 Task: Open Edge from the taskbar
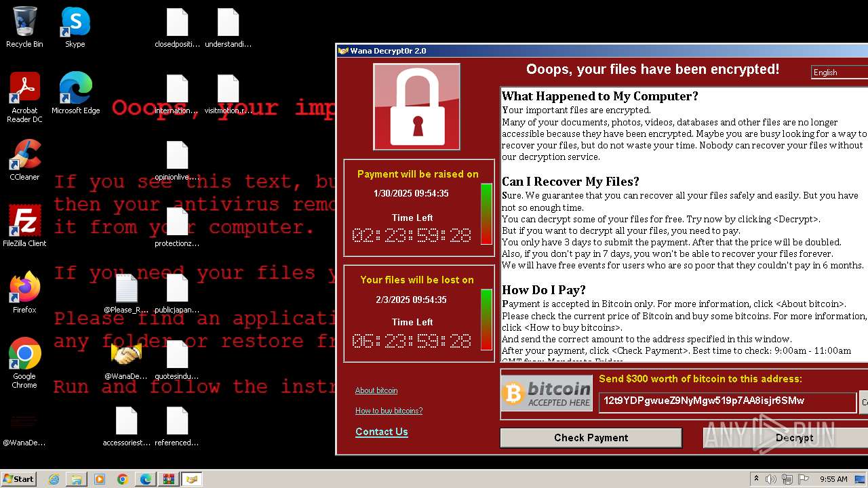(146, 479)
